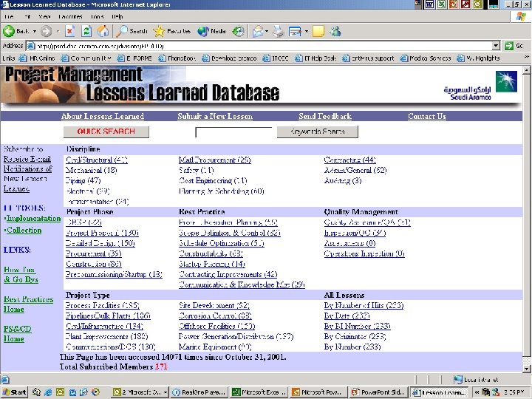This screenshot has width=532, height=399.
Task: Open the Search toolbar button
Action: pyautogui.click(x=132, y=31)
